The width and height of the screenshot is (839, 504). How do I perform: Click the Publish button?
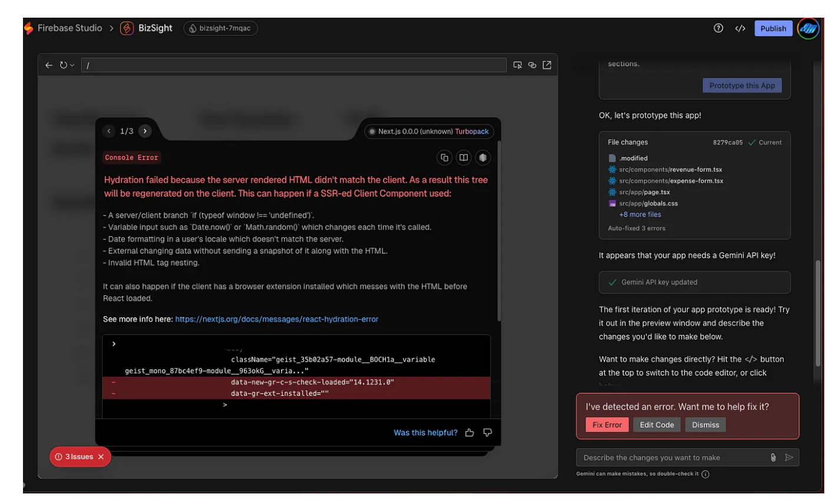point(773,28)
